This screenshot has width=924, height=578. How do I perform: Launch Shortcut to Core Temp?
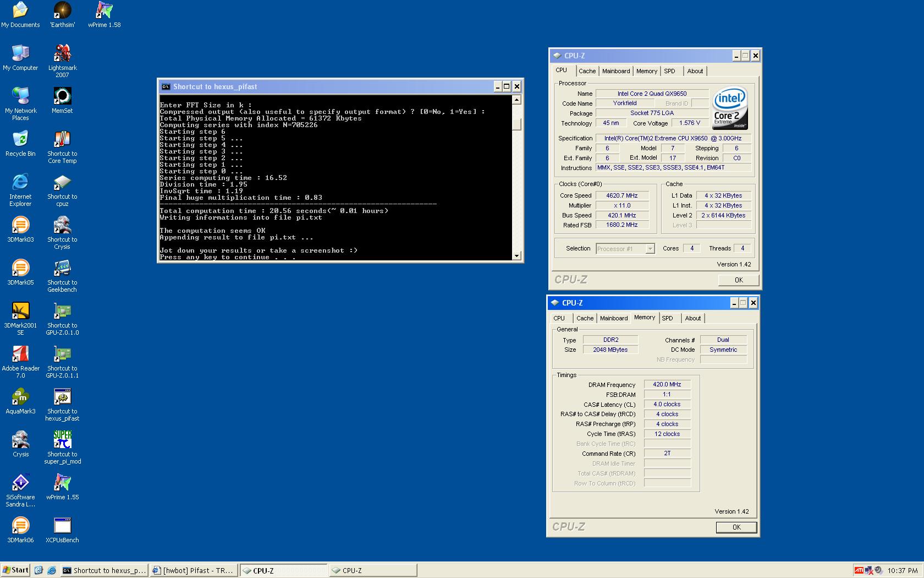(62, 147)
